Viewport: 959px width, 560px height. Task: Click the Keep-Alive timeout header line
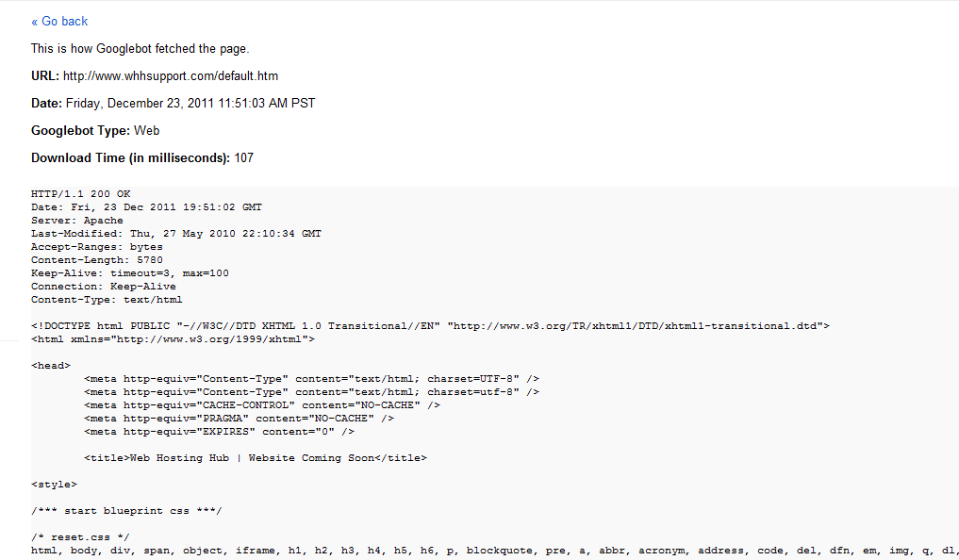pyautogui.click(x=129, y=273)
